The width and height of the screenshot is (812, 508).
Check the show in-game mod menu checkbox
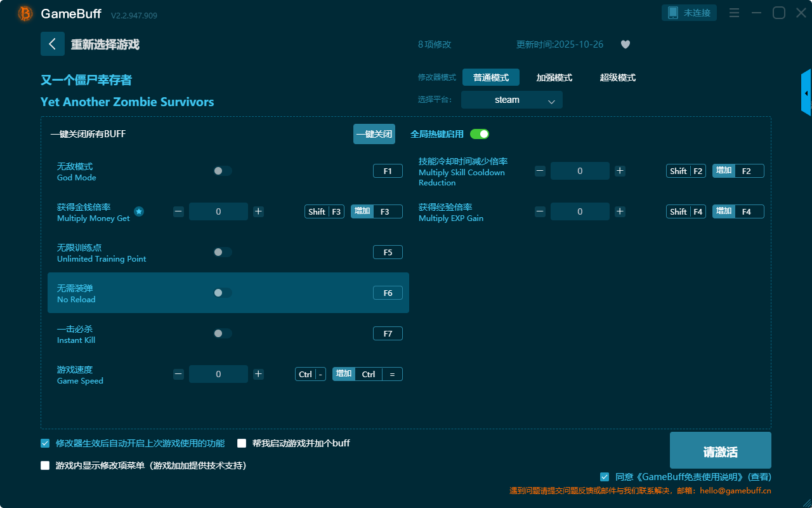coord(45,465)
